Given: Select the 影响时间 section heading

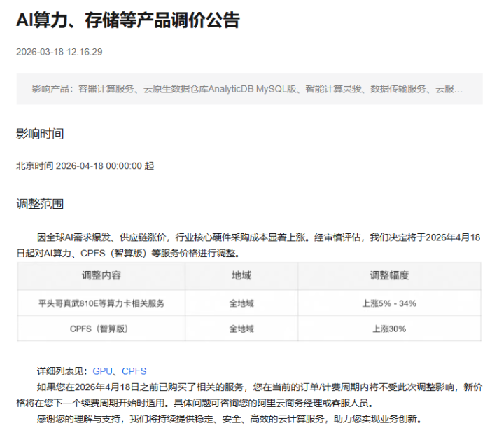Looking at the screenshot, I should click(40, 134).
